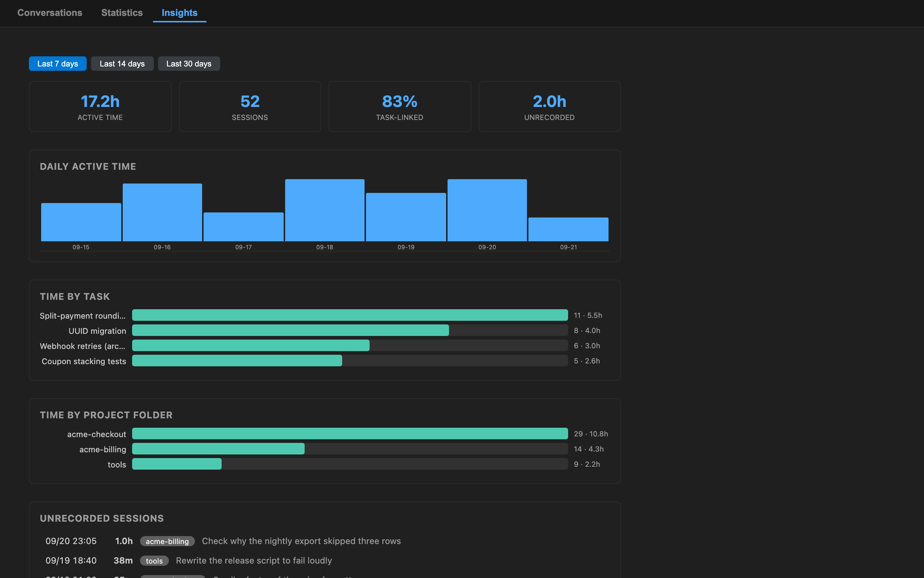Viewport: 924px width, 578px height.
Task: Click the 'Webhook retries (arc...' label
Action: point(82,346)
